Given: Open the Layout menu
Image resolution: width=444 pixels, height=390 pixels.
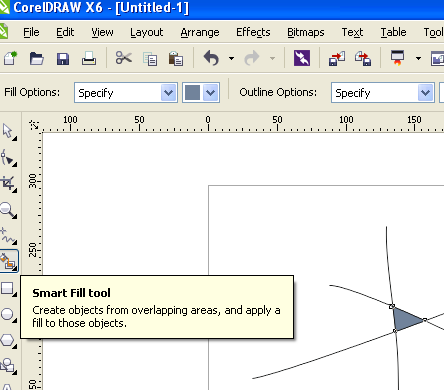Looking at the screenshot, I should click(x=147, y=33).
